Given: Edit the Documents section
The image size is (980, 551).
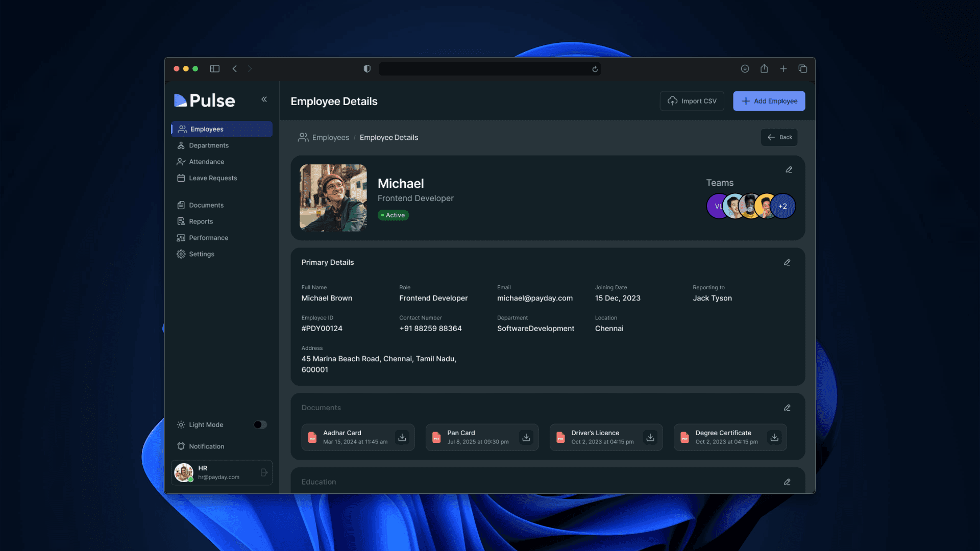Looking at the screenshot, I should (787, 408).
